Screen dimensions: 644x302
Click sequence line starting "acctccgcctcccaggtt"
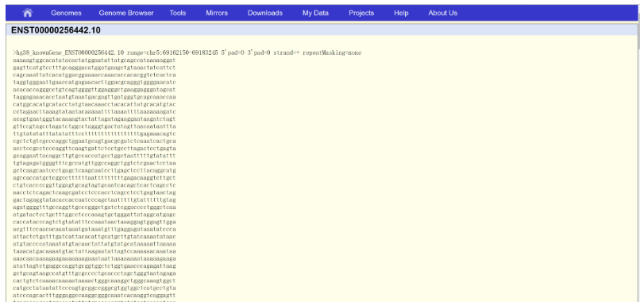click(94, 149)
